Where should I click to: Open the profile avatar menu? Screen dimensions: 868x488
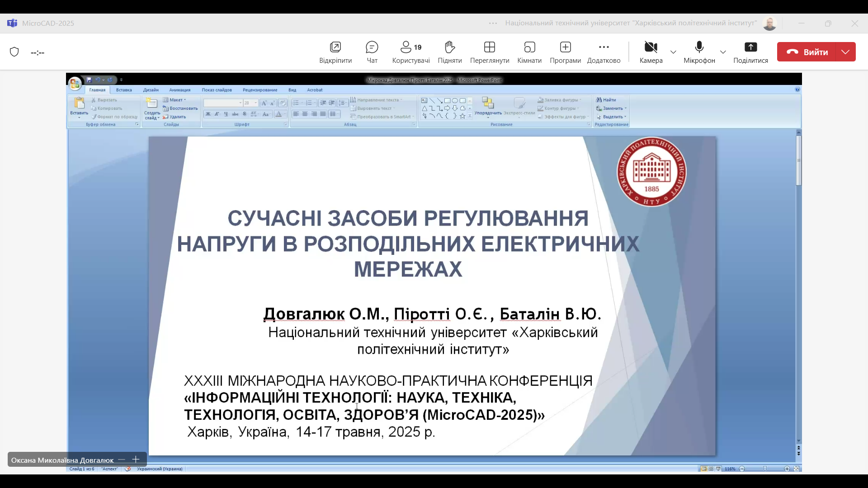pos(769,23)
